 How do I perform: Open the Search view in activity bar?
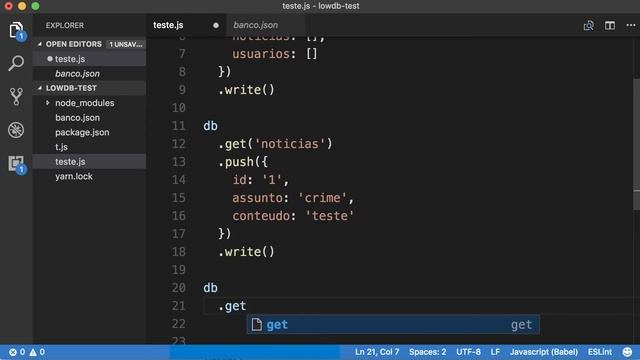pyautogui.click(x=16, y=63)
